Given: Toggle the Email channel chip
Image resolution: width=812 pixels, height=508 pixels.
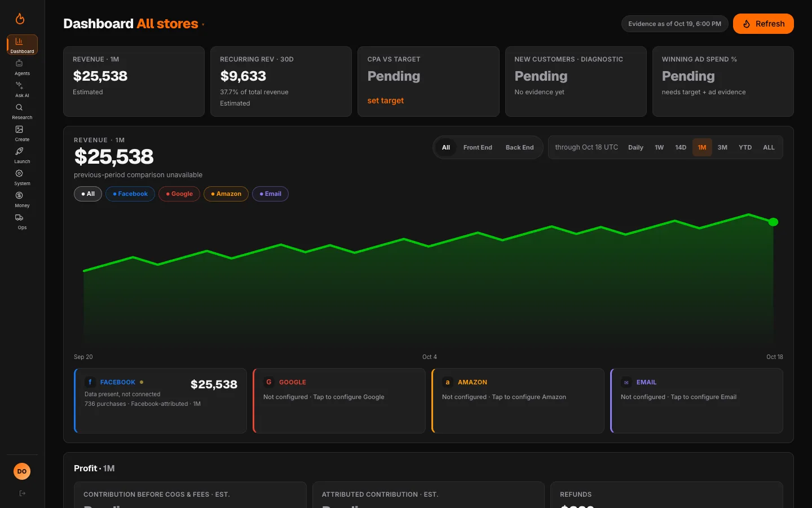Looking at the screenshot, I should coord(270,194).
